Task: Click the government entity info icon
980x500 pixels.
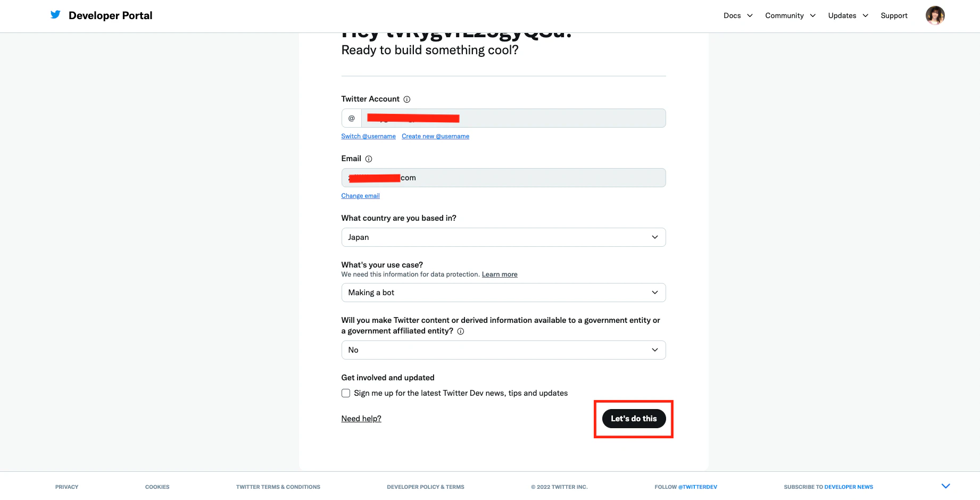Action: click(x=461, y=331)
